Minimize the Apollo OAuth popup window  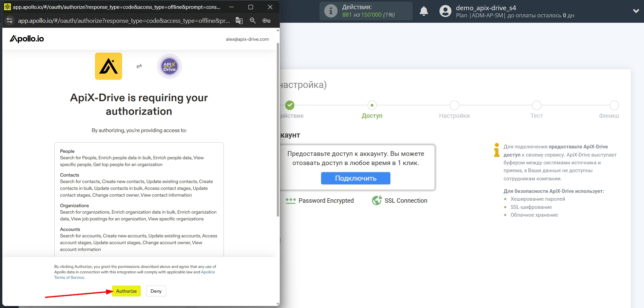(231, 7)
